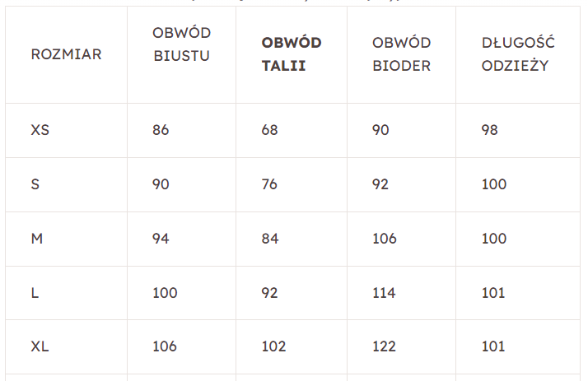Select the bold OBWÓD TALII header
The image size is (588, 381).
291,54
